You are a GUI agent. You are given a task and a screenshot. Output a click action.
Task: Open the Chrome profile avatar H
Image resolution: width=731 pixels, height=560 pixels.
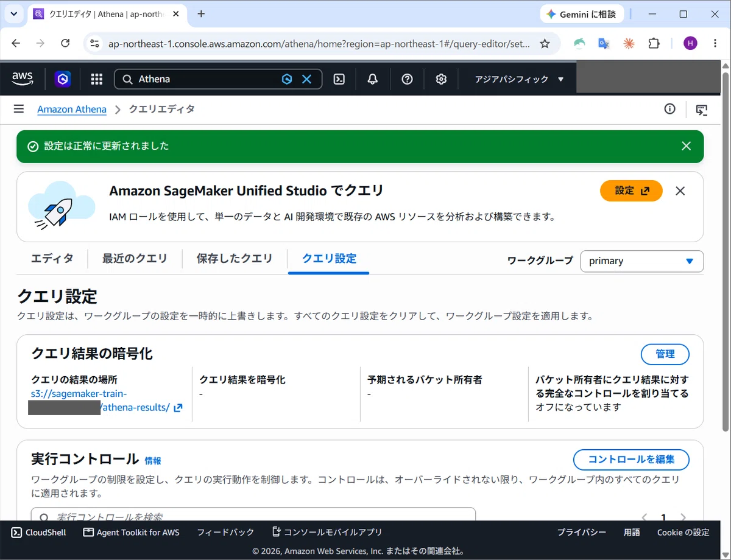(x=690, y=43)
